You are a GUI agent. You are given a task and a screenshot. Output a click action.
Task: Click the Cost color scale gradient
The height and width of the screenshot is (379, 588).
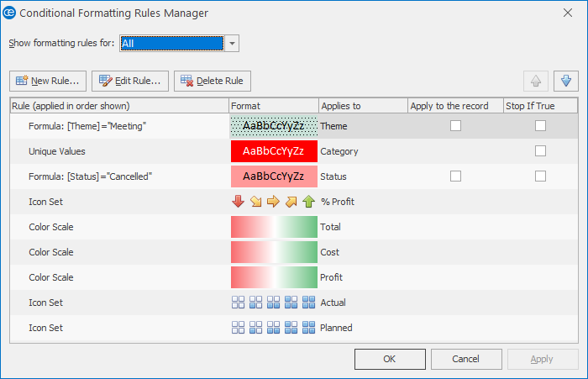pyautogui.click(x=274, y=252)
